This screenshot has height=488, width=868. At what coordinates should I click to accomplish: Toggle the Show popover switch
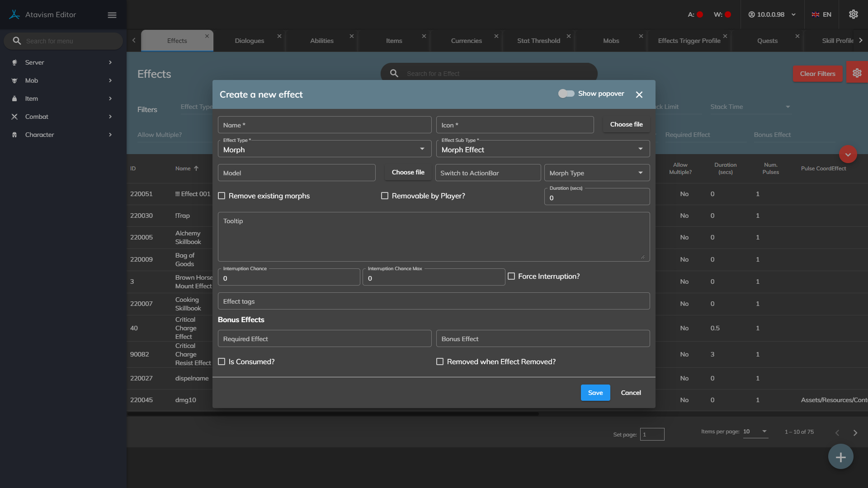[x=566, y=94]
